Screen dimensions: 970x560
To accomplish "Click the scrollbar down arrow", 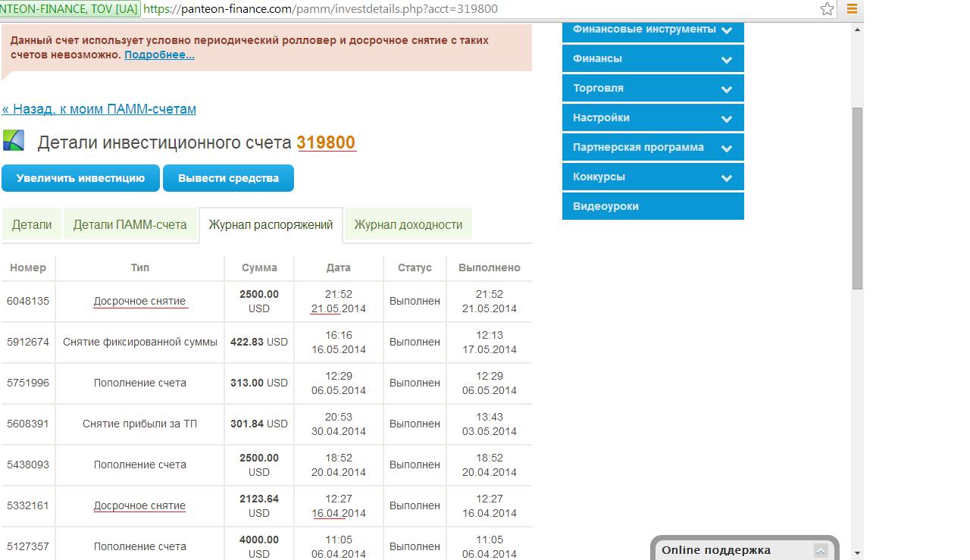I will pyautogui.click(x=857, y=553).
